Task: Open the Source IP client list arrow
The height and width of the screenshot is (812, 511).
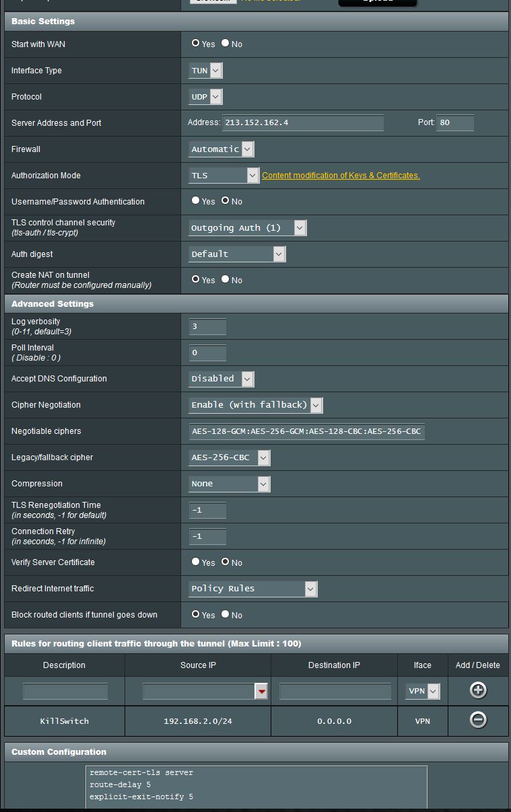Action: (261, 692)
